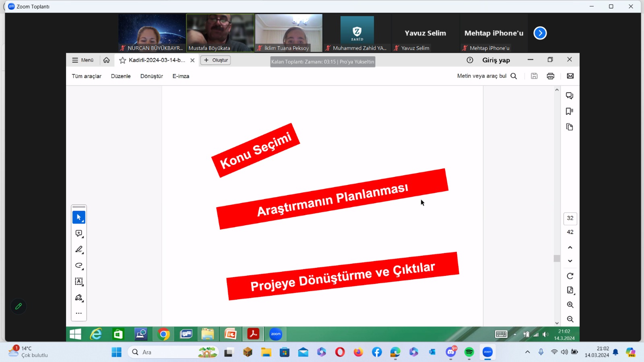
Task: Open the bookmarks panel icon
Action: [569, 111]
